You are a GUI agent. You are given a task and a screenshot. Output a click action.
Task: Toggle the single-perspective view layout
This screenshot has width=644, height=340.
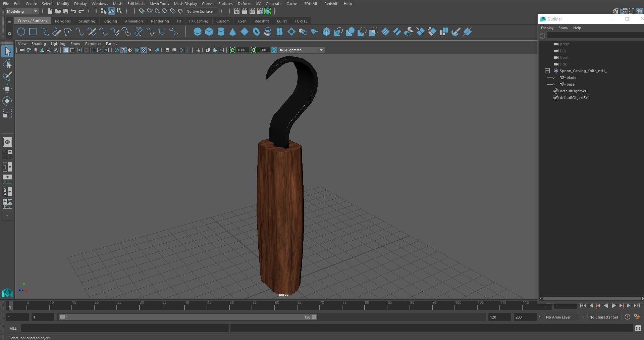[x=7, y=142]
